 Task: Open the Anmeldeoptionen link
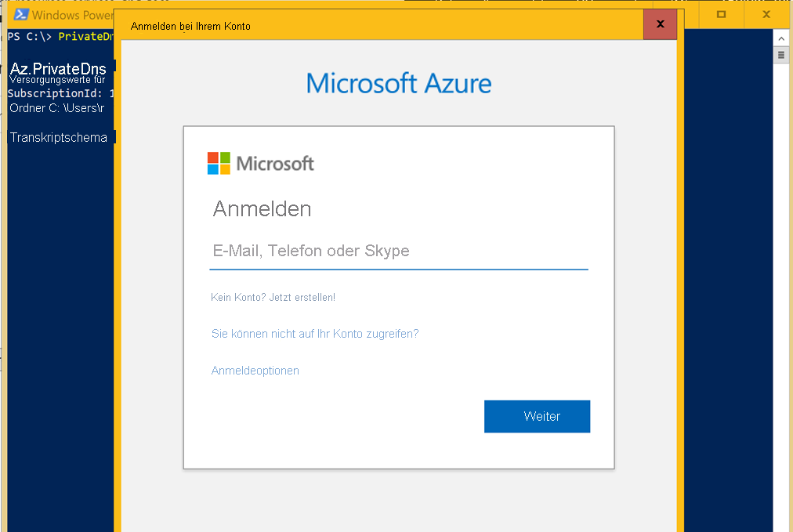tap(255, 371)
